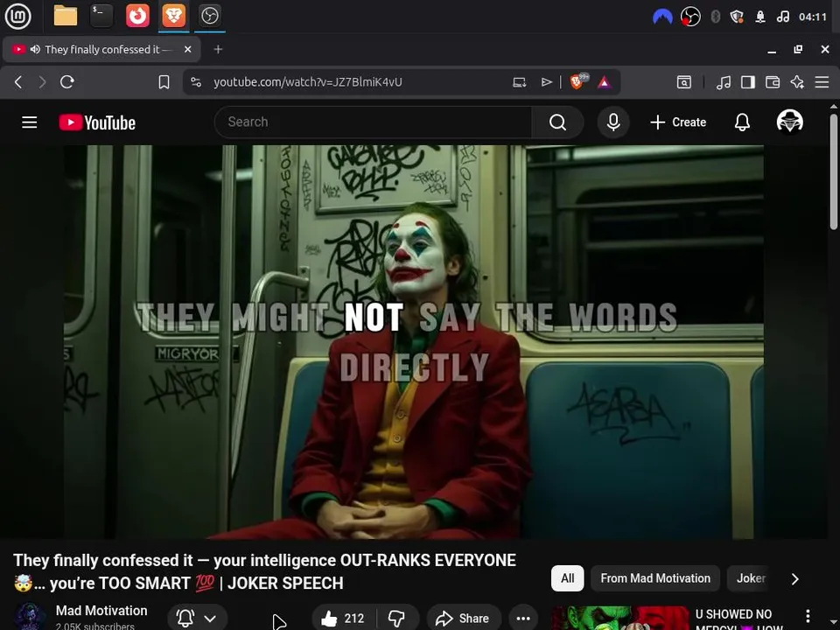Open the Bluetooth tray icon
Viewport: 840px width, 630px height.
(x=715, y=17)
